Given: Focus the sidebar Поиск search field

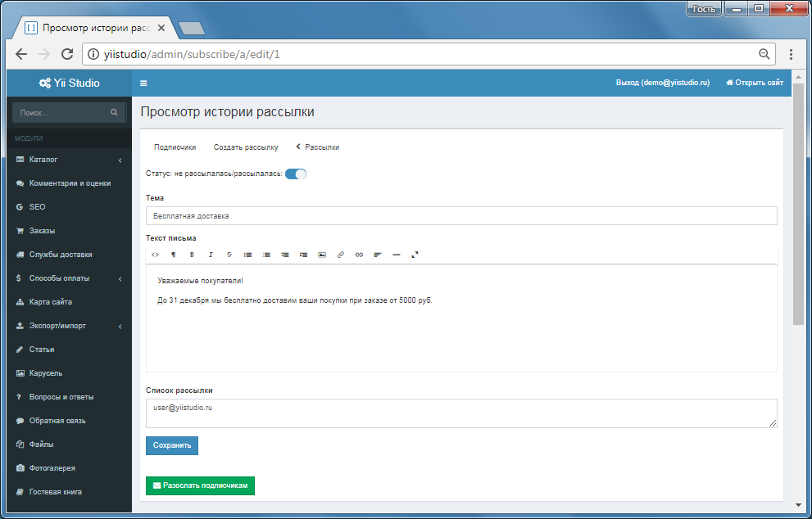Looking at the screenshot, I should point(61,112).
